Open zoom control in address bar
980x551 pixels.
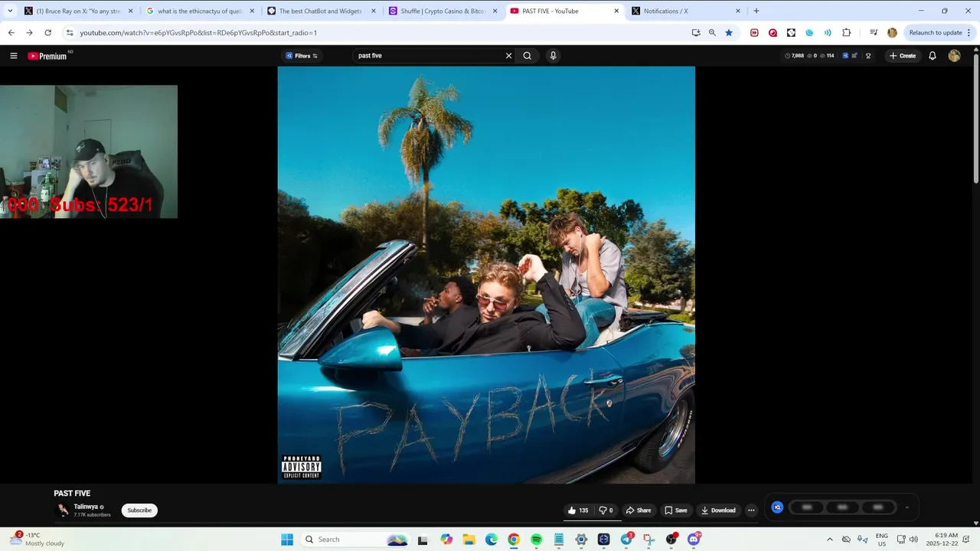pyautogui.click(x=712, y=33)
